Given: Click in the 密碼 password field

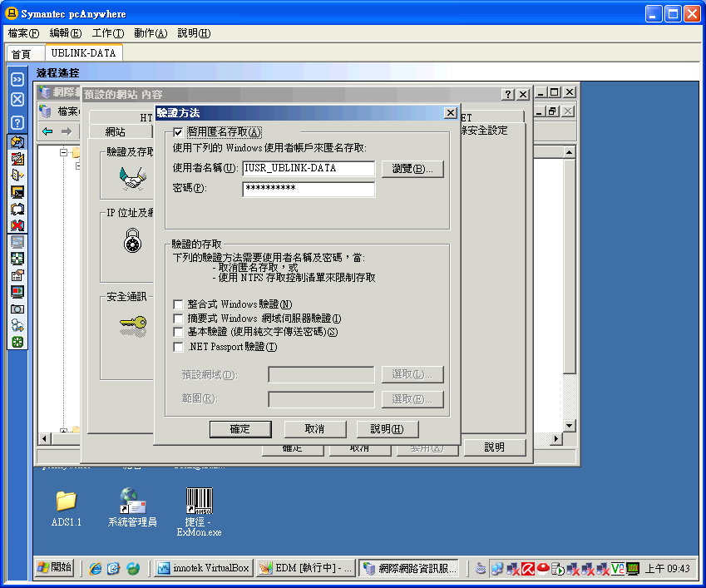Looking at the screenshot, I should (x=309, y=189).
